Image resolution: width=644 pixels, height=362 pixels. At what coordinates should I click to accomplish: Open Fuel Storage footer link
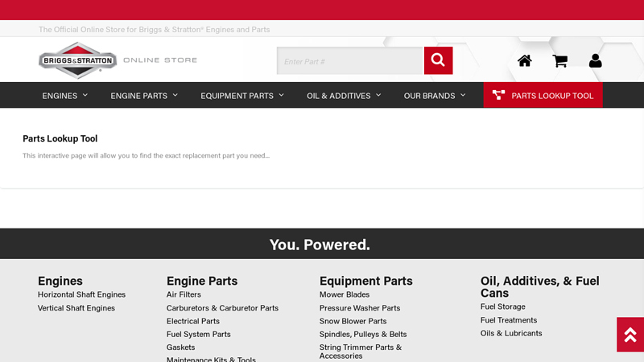tap(502, 306)
